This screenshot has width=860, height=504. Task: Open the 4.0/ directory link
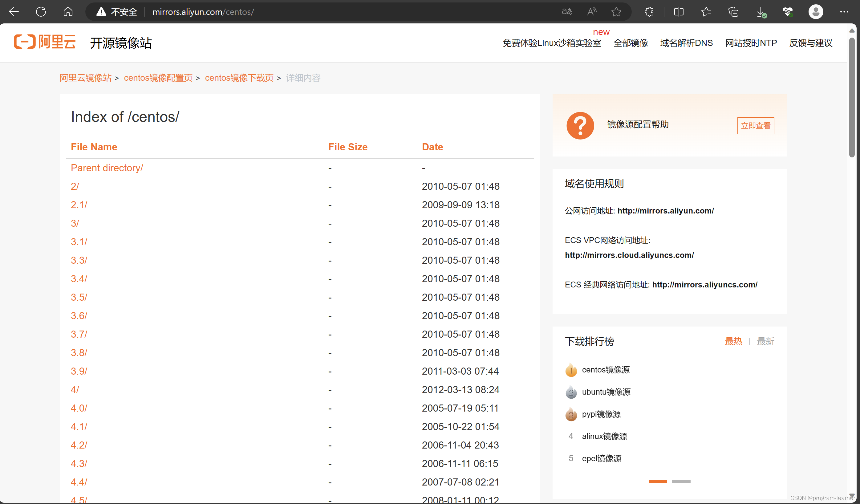(x=79, y=408)
